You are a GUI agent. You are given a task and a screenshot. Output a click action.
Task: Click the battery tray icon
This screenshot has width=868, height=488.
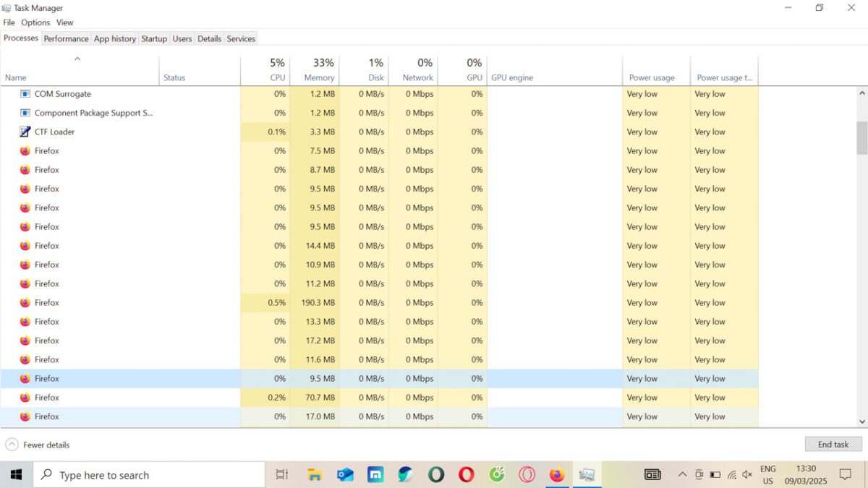pos(715,475)
